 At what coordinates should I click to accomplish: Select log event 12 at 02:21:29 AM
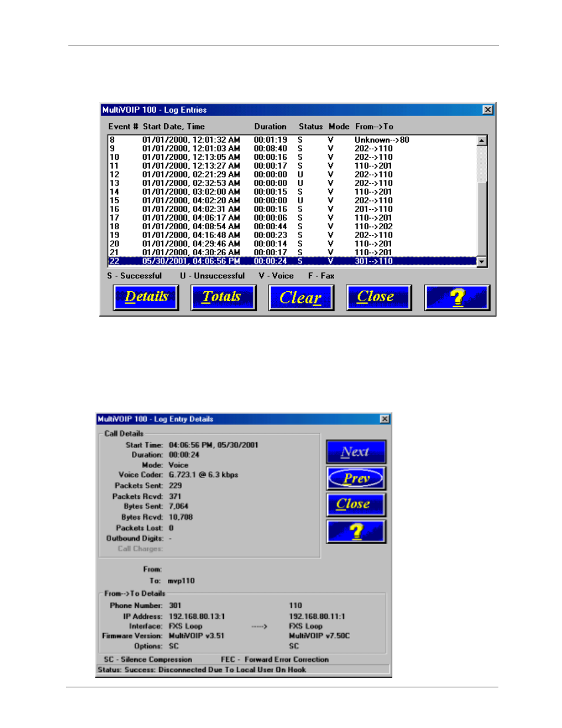(292, 174)
